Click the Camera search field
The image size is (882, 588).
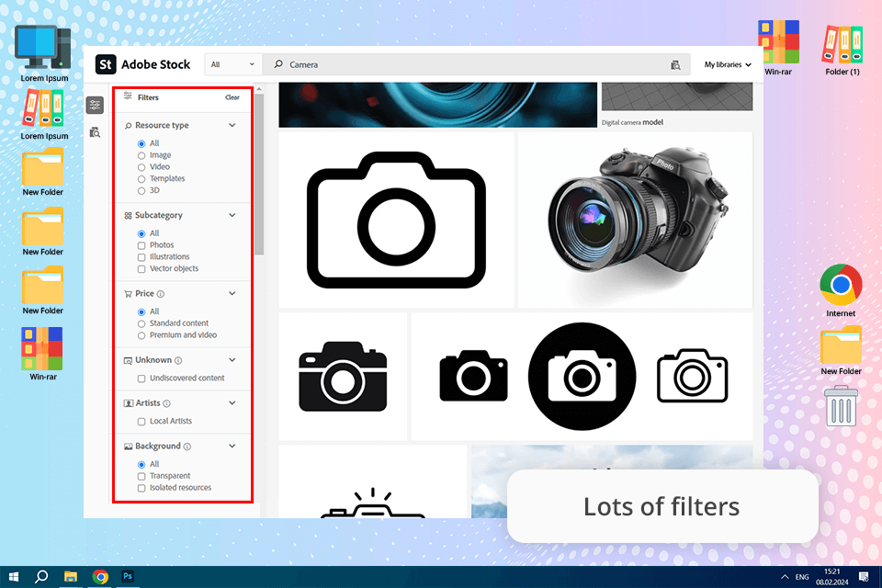[x=477, y=64]
